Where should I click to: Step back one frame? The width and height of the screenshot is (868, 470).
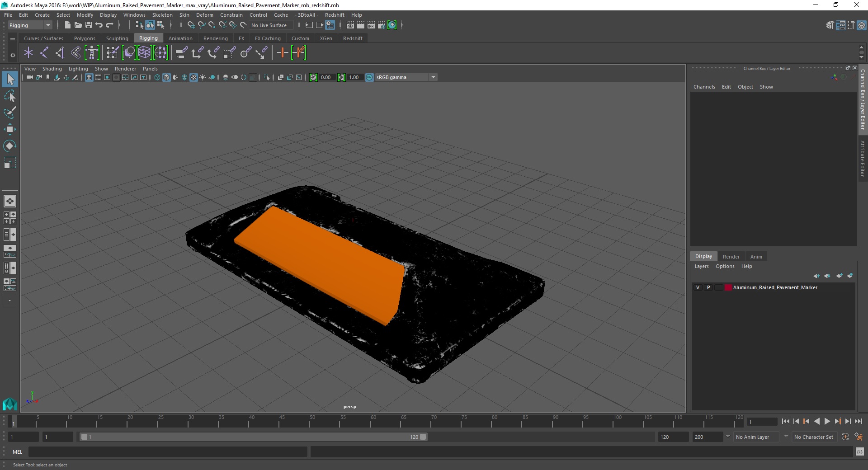(796, 421)
